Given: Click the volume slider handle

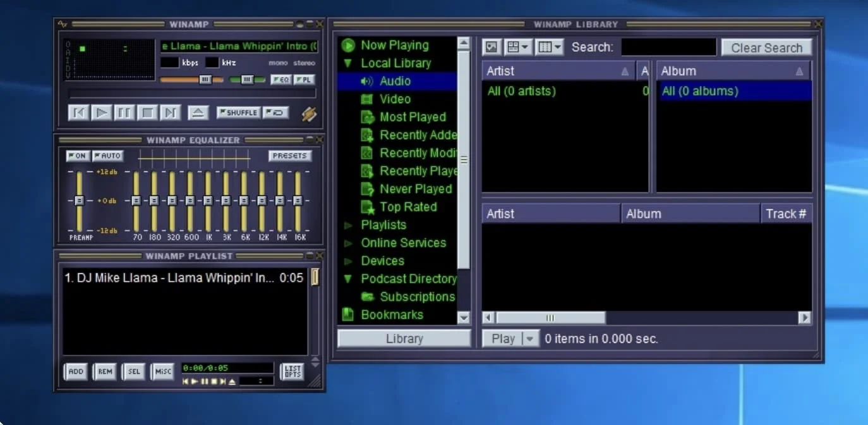Looking at the screenshot, I should click(205, 80).
